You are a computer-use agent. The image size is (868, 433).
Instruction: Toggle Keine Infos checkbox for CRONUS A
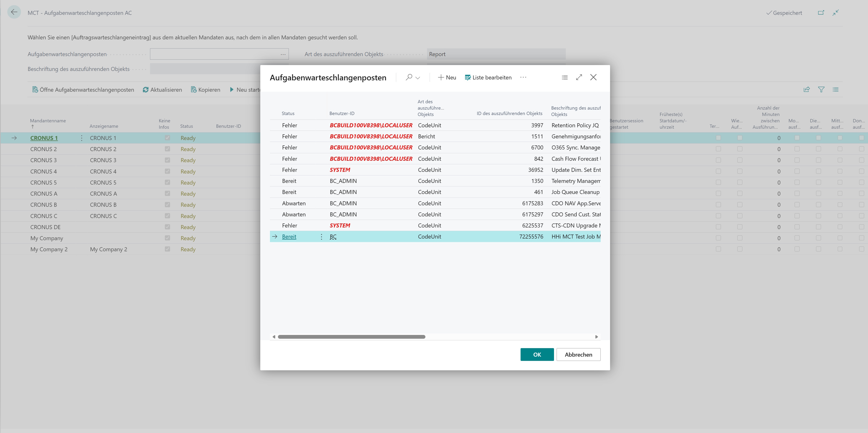tap(167, 193)
